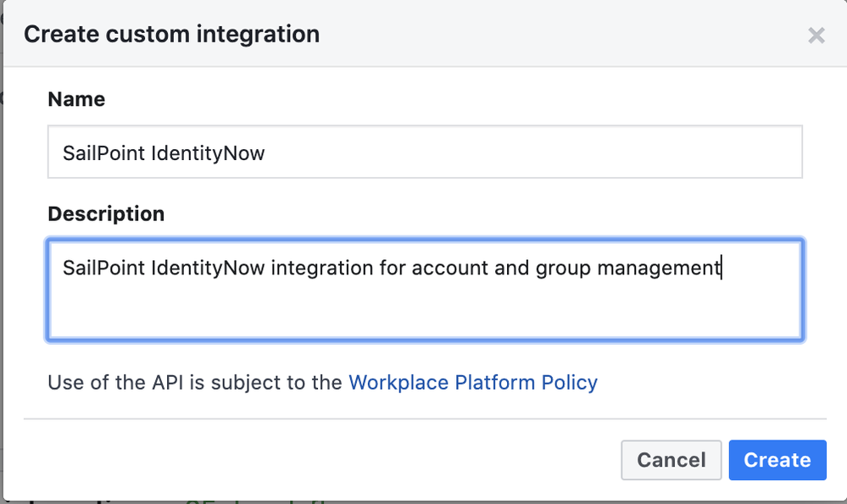Focus the Description text area
The width and height of the screenshot is (847, 504).
click(424, 290)
